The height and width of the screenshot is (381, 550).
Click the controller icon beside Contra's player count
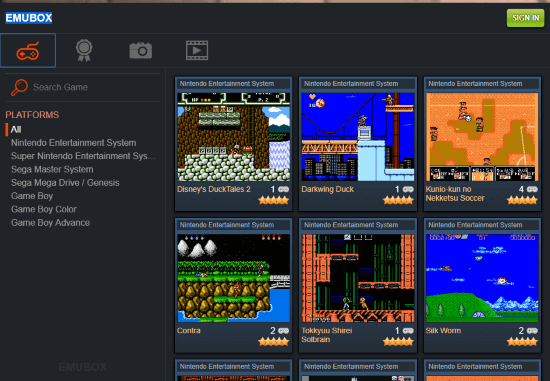pos(283,330)
